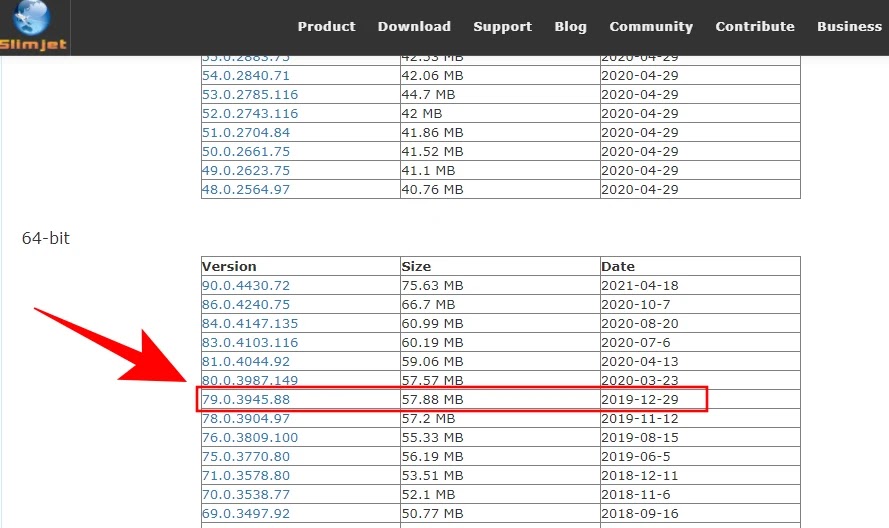Open the Business menu
This screenshot has width=889, height=528.
(x=849, y=27)
